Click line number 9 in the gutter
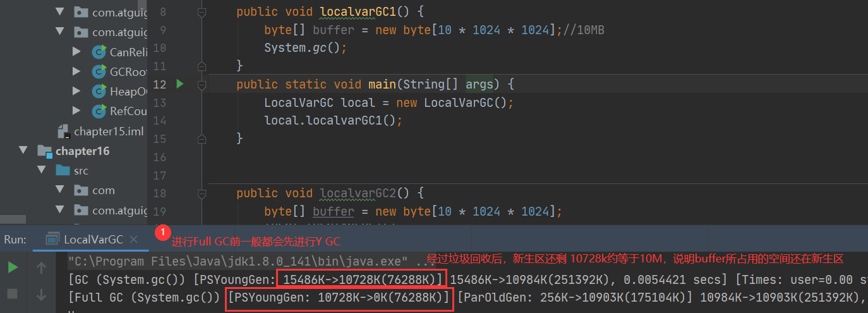This screenshot has width=868, height=313. pyautogui.click(x=163, y=30)
